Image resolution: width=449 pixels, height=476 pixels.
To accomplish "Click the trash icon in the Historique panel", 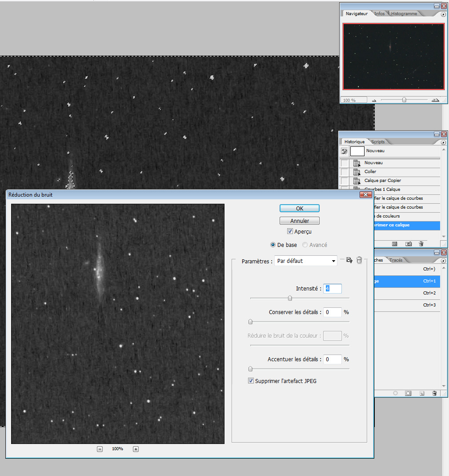I will coord(421,244).
